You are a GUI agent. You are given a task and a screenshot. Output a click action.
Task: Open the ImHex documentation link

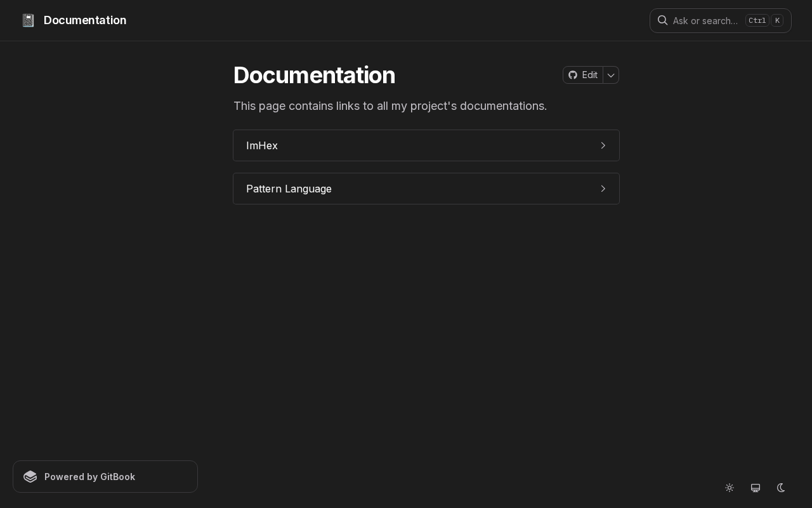tap(426, 145)
